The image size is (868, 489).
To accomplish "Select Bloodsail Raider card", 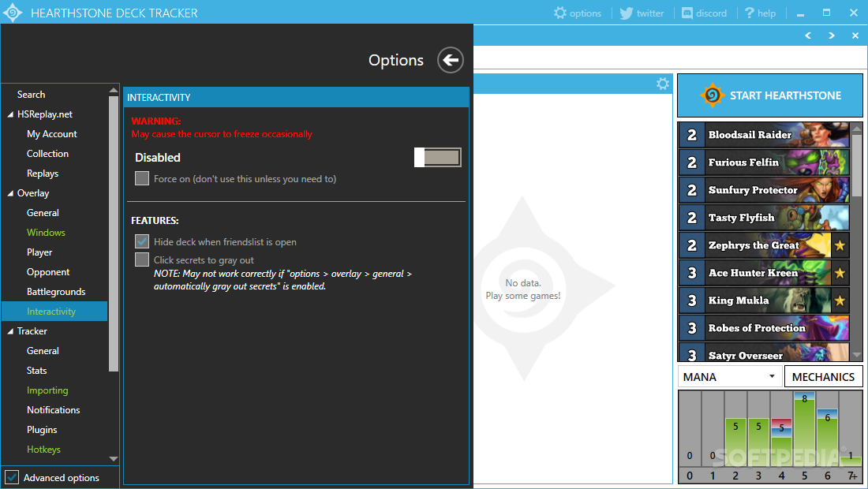I will (x=764, y=134).
